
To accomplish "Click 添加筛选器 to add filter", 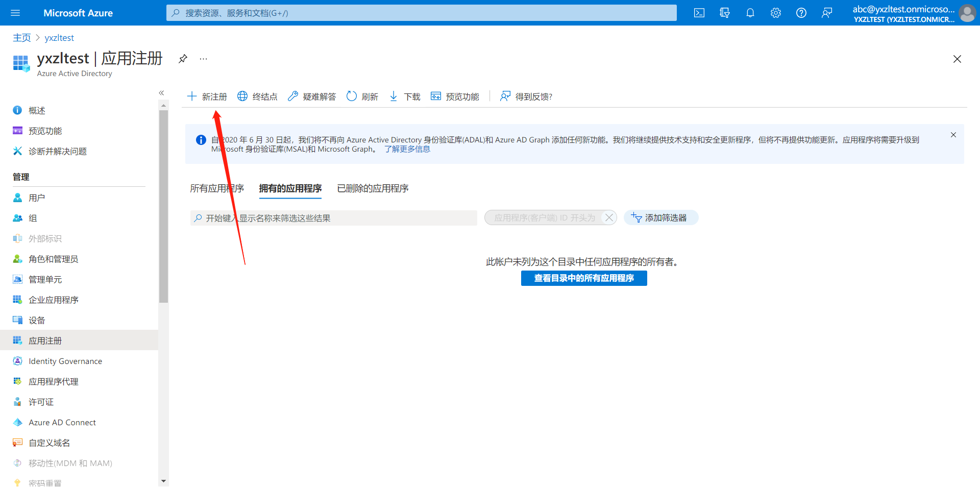I will (x=660, y=218).
